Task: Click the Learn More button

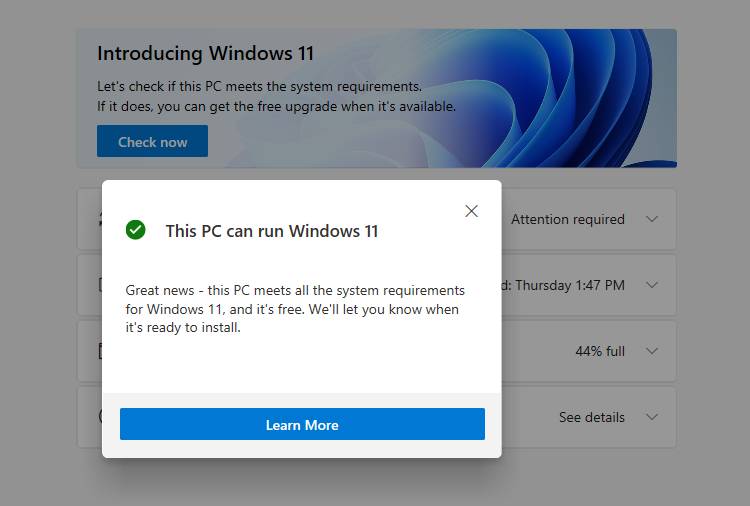Action: tap(302, 424)
